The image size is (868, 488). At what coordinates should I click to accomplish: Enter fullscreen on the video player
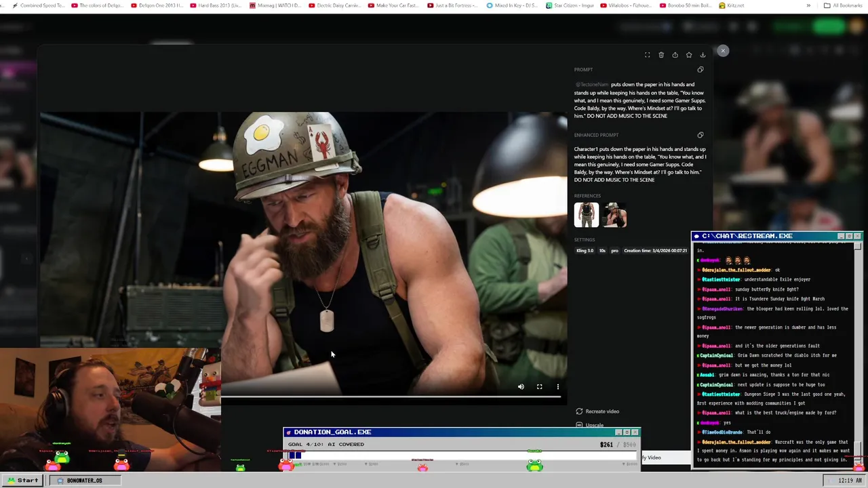[x=540, y=387]
